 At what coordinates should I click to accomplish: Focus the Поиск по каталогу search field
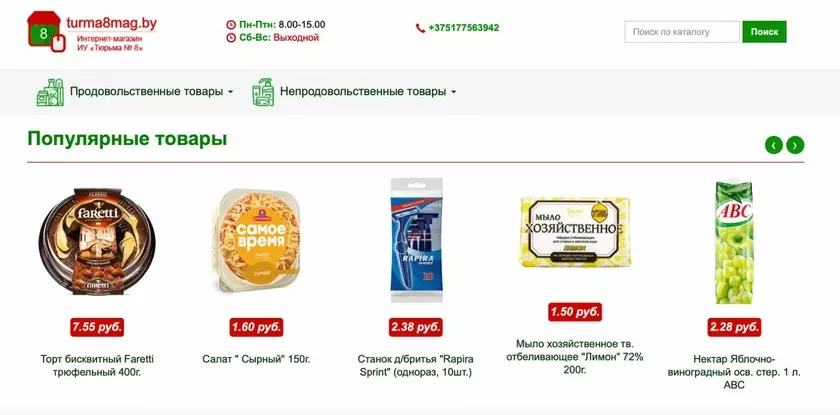pyautogui.click(x=682, y=32)
